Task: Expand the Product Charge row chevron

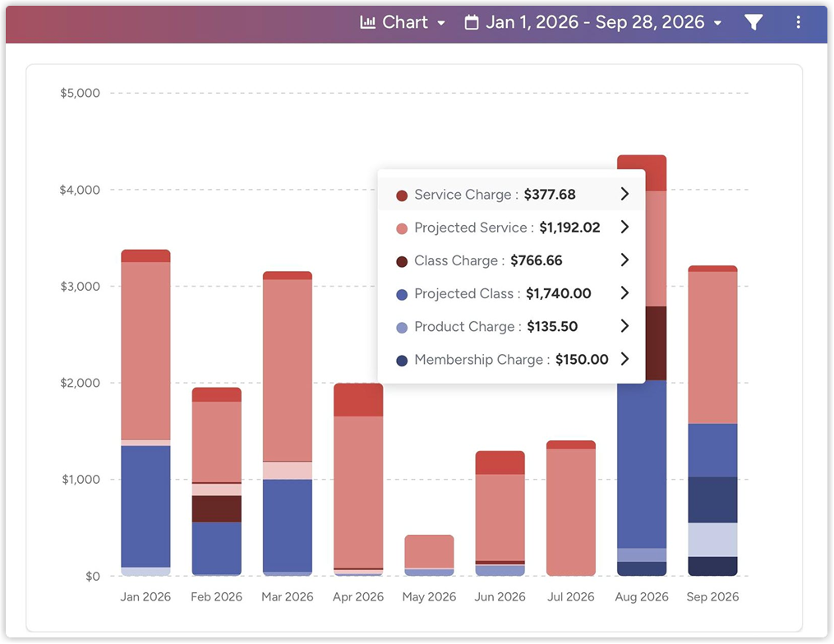Action: click(625, 326)
